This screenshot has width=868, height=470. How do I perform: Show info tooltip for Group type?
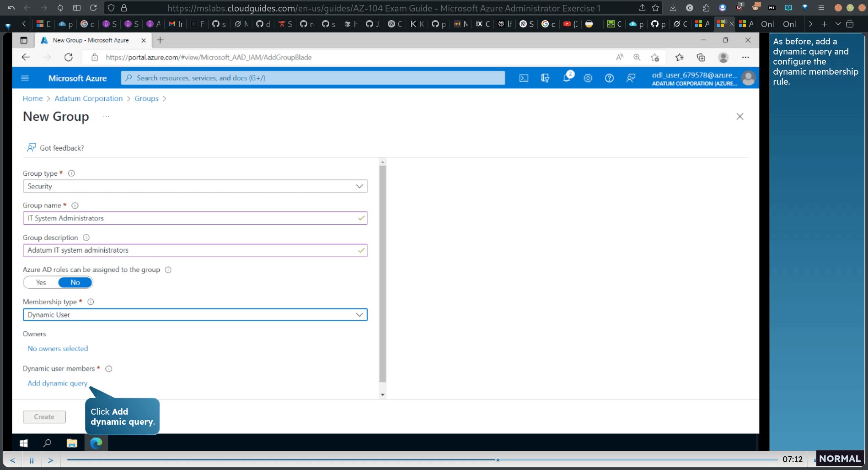coord(71,173)
